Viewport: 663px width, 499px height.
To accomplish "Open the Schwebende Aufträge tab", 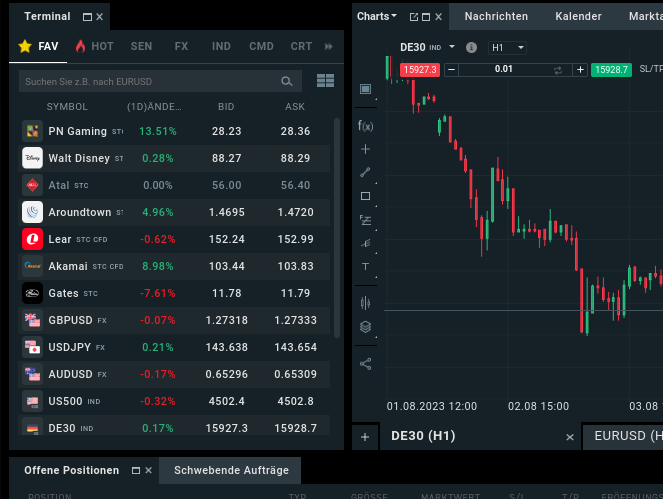I will 231,470.
